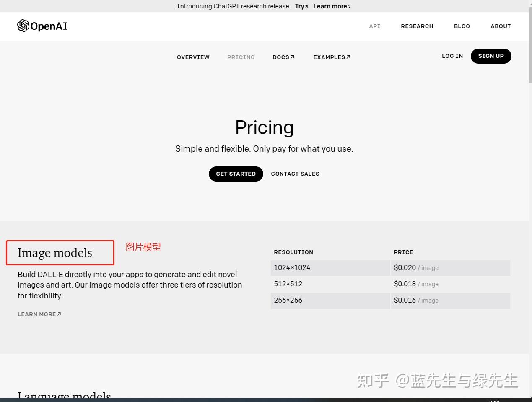Image resolution: width=532 pixels, height=402 pixels.
Task: Select the PRICING tab
Action: tap(241, 57)
